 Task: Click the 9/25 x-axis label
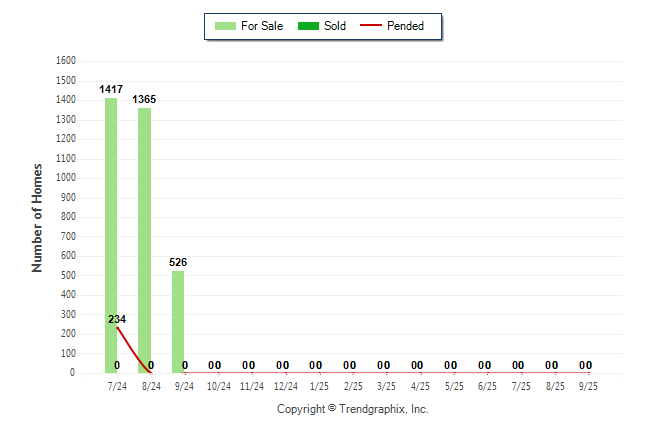[x=588, y=385]
